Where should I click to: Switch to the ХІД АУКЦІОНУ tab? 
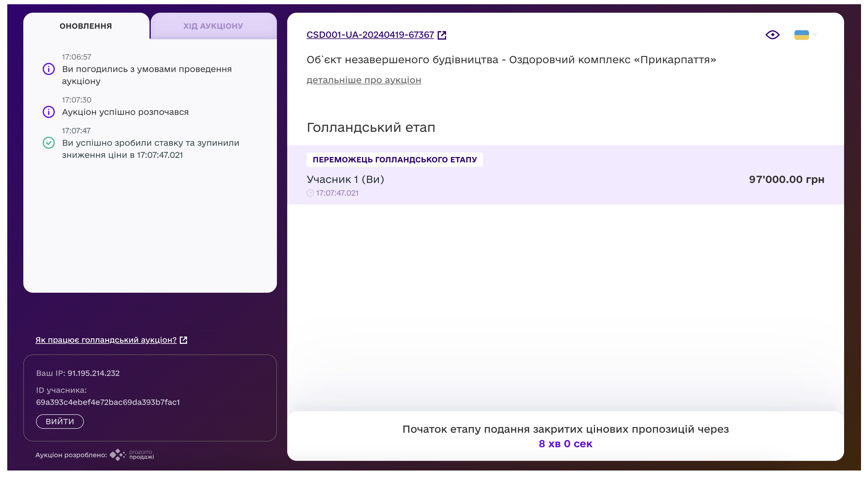point(213,26)
